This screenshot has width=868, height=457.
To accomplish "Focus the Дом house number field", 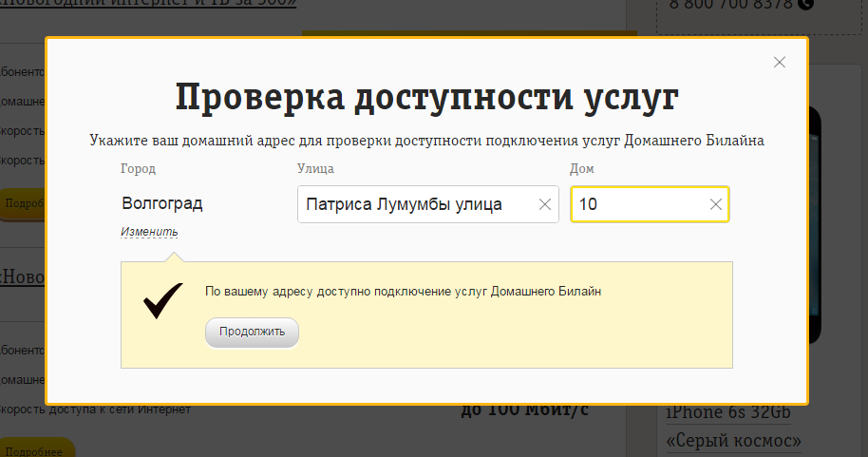I will click(638, 204).
